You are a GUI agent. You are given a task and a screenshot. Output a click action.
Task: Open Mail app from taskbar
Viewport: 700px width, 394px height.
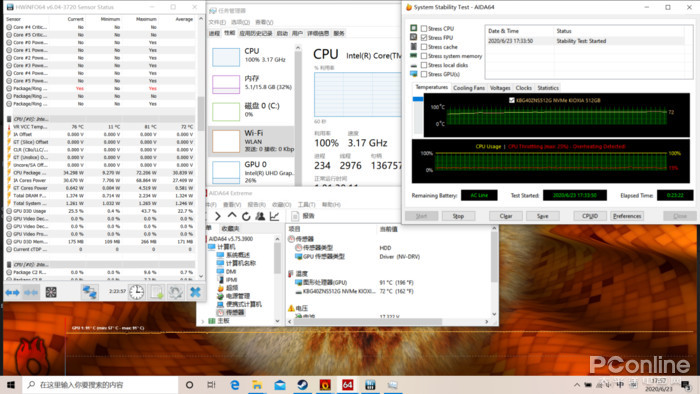pos(280,385)
